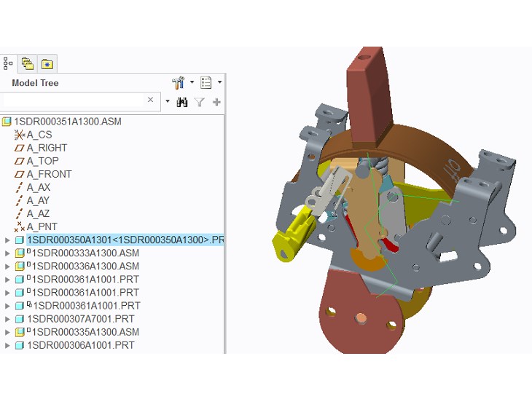
Task: Expand the 1SDR000336A1300.ASM node
Action: 7,266
